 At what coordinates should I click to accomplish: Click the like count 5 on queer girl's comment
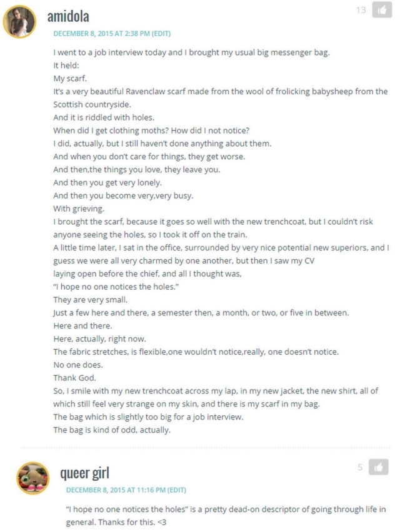tap(360, 468)
